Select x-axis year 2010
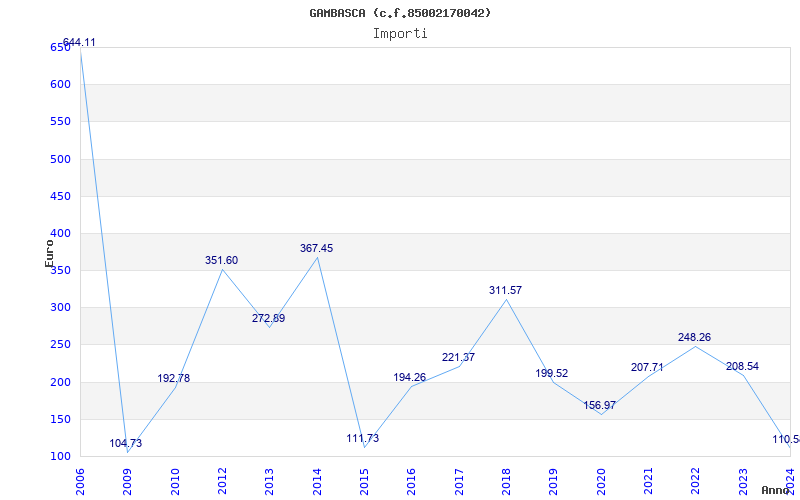This screenshot has width=800, height=500. point(174,481)
